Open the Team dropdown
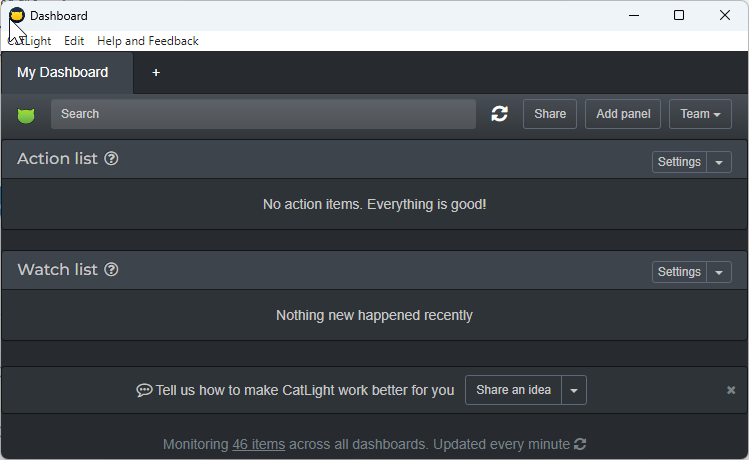The height and width of the screenshot is (460, 749). (700, 114)
